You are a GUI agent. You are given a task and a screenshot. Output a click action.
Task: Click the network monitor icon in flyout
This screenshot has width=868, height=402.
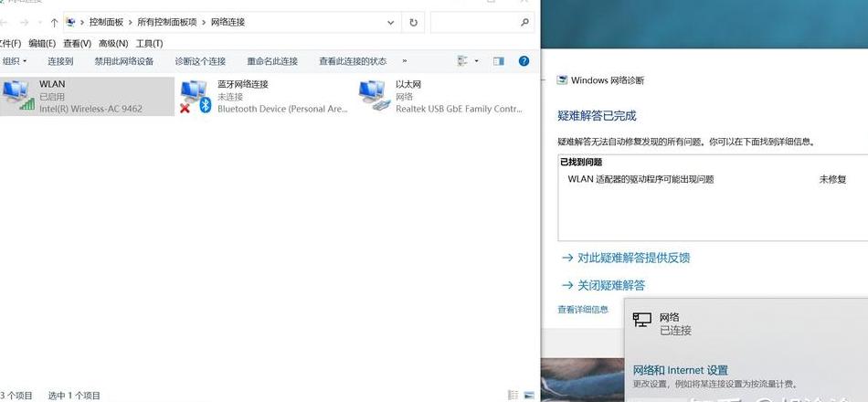[x=641, y=319]
